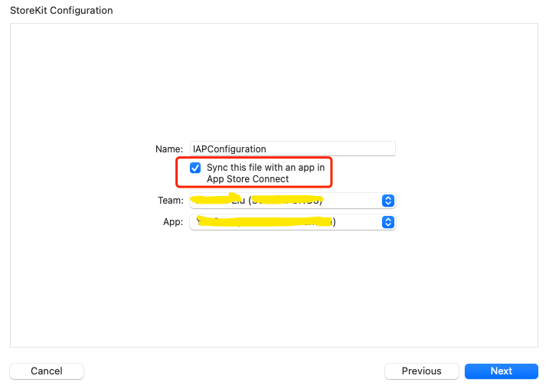This screenshot has height=392, width=549.
Task: Click the App popup chevron arrows
Action: [x=387, y=222]
